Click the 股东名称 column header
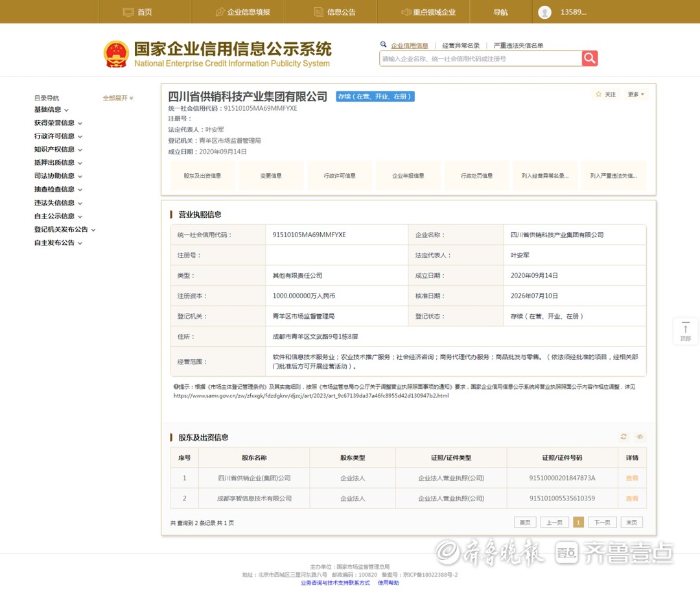 tap(254, 458)
